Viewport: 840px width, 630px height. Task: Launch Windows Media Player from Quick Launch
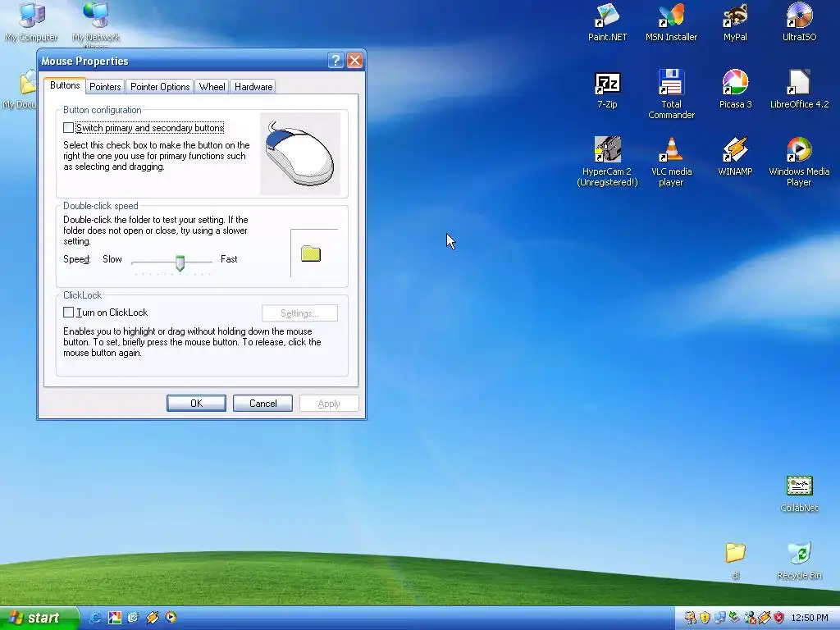click(171, 618)
